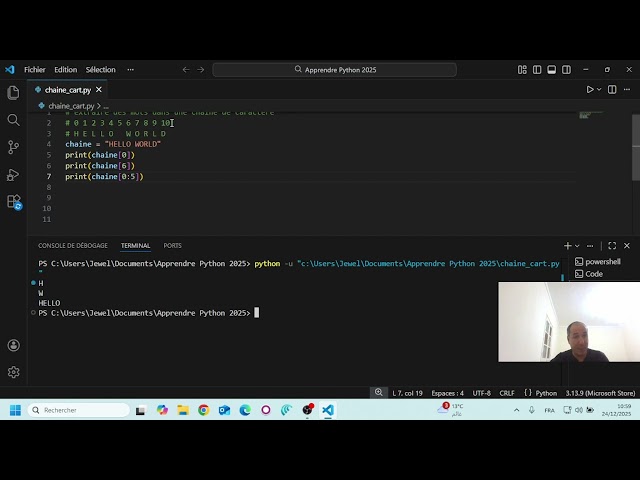Open terminal panel more actions ellipsis
The height and width of the screenshot is (480, 640).
pos(590,246)
